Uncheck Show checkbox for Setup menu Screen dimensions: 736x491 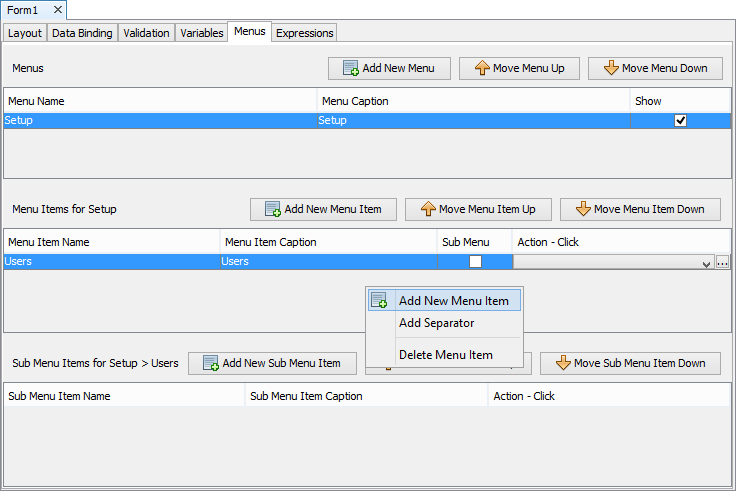[x=681, y=120]
